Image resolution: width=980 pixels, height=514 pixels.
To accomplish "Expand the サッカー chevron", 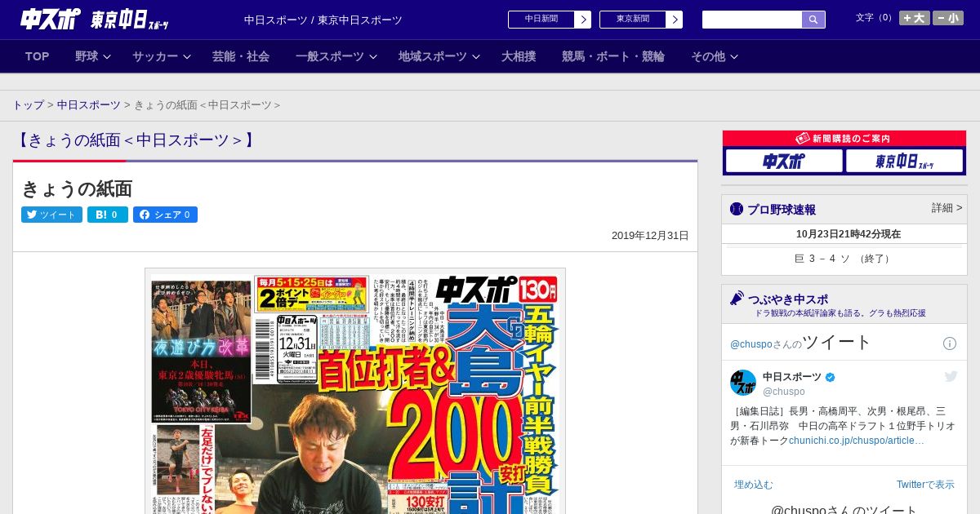I will coord(187,57).
